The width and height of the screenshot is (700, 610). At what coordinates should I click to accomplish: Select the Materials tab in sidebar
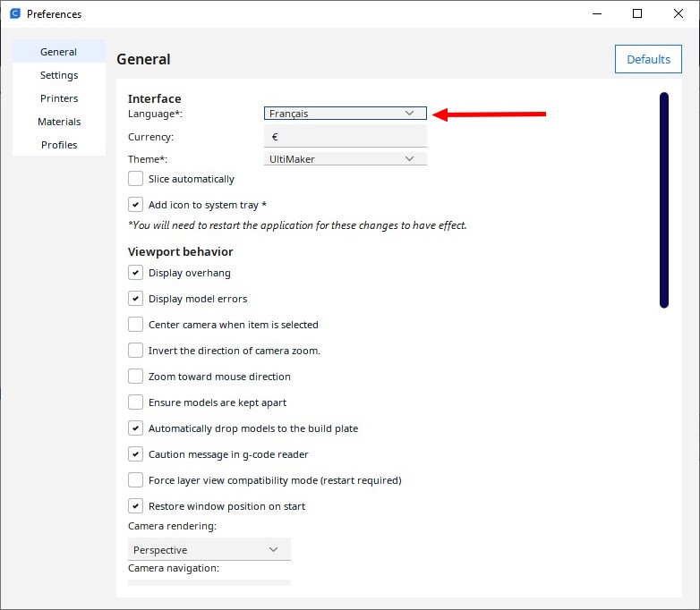pos(59,122)
